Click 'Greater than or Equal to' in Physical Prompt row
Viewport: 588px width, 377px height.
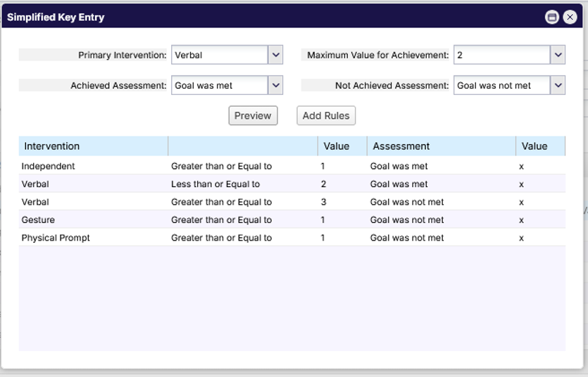click(221, 238)
